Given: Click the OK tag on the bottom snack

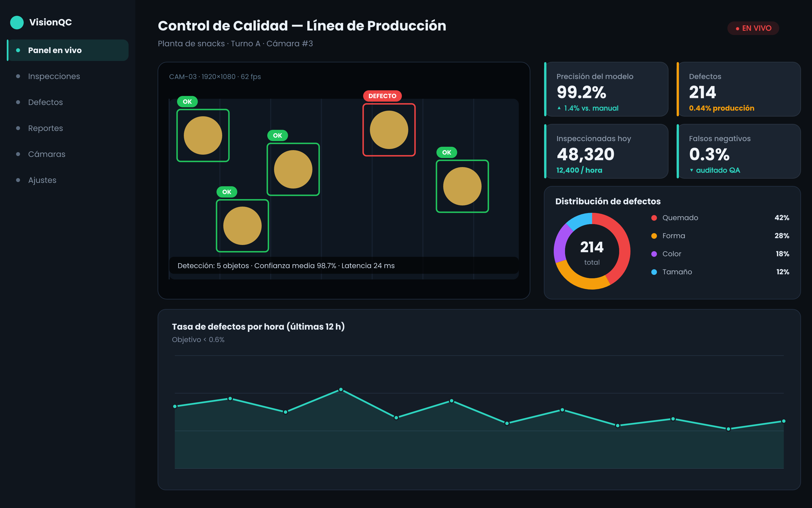Looking at the screenshot, I should 227,192.
